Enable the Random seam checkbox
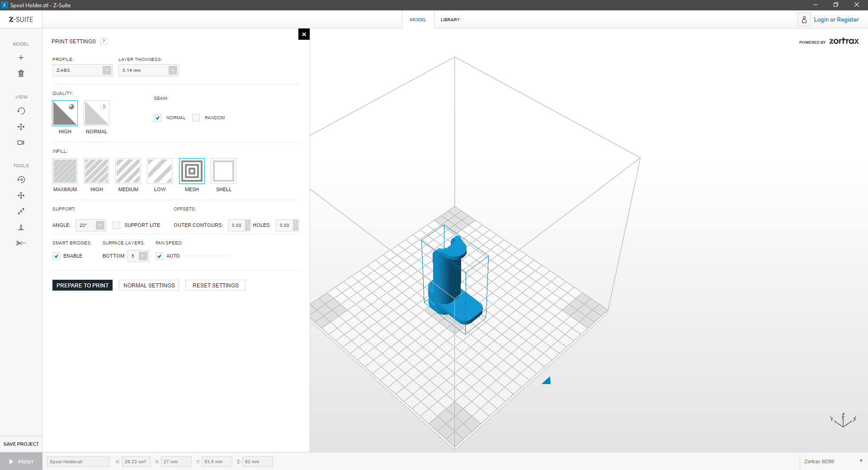The image size is (868, 470). pos(196,118)
